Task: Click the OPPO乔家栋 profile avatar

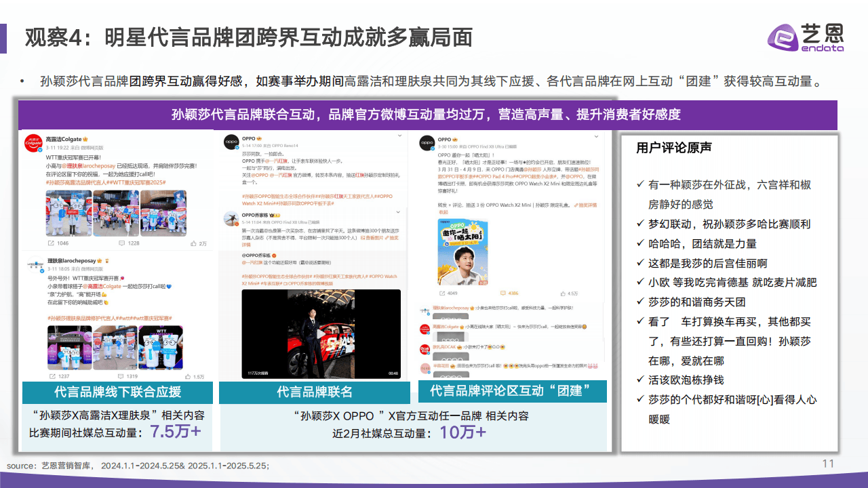Action: (231, 218)
